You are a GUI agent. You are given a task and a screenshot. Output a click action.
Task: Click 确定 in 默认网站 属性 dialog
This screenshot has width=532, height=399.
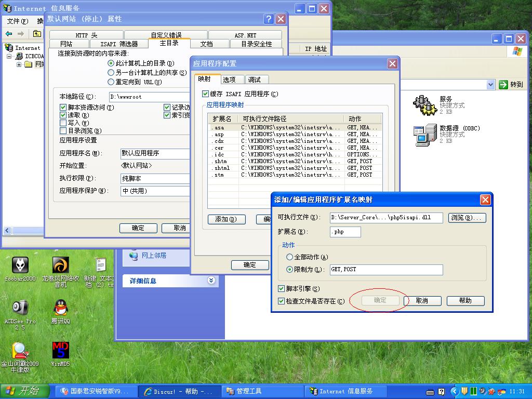(x=138, y=228)
